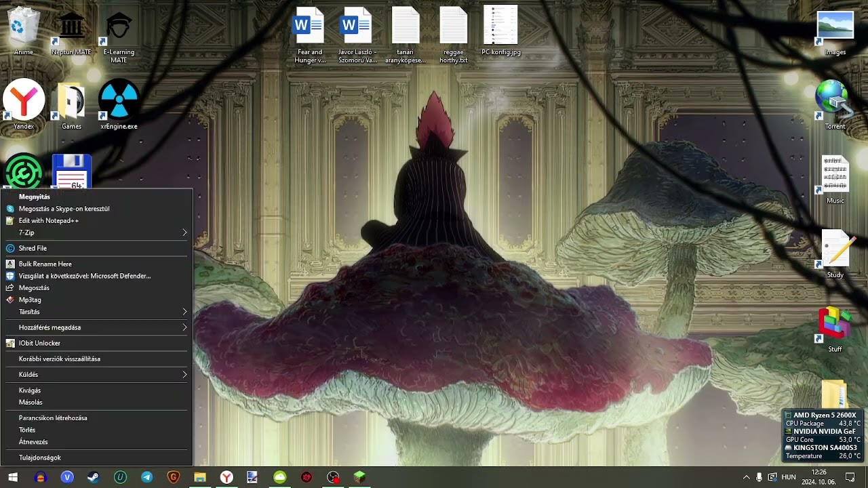Choose Megnyitás in the context menu

96,197
